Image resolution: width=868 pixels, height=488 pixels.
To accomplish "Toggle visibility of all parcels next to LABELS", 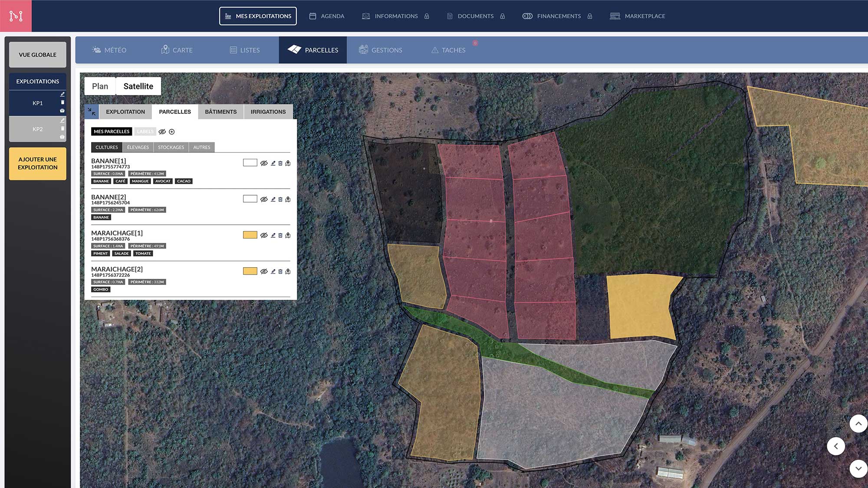I will (162, 132).
